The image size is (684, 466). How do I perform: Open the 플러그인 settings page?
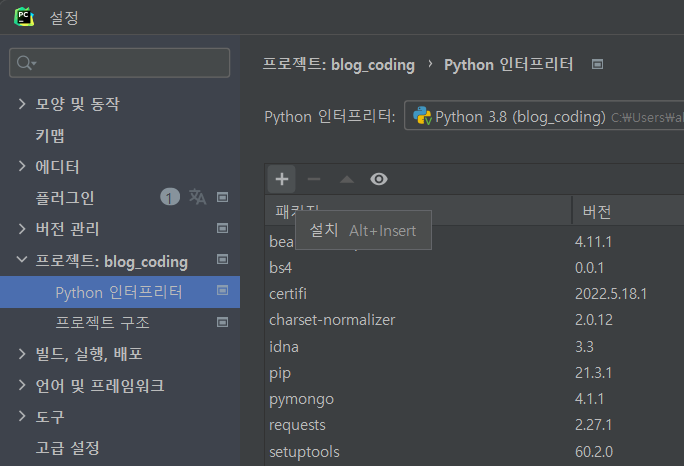[65, 198]
